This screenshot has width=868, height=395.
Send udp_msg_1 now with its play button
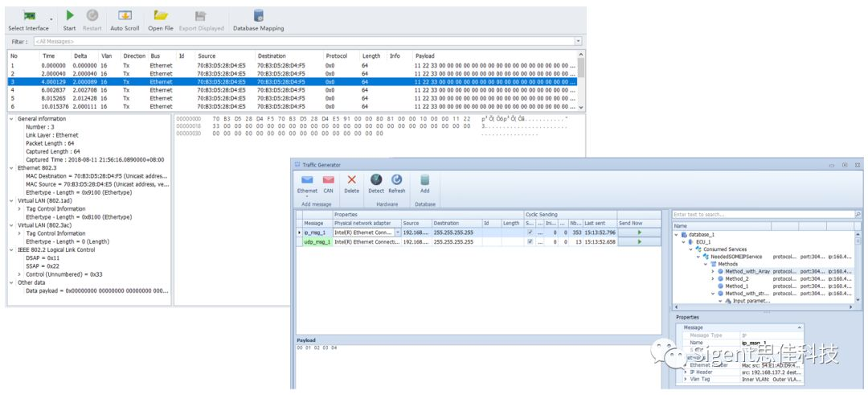(x=640, y=241)
